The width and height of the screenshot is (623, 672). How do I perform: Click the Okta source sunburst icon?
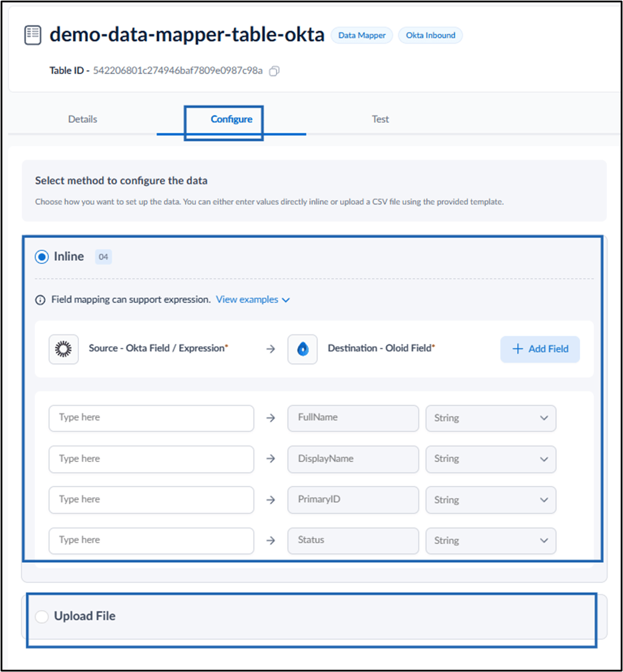pos(63,349)
